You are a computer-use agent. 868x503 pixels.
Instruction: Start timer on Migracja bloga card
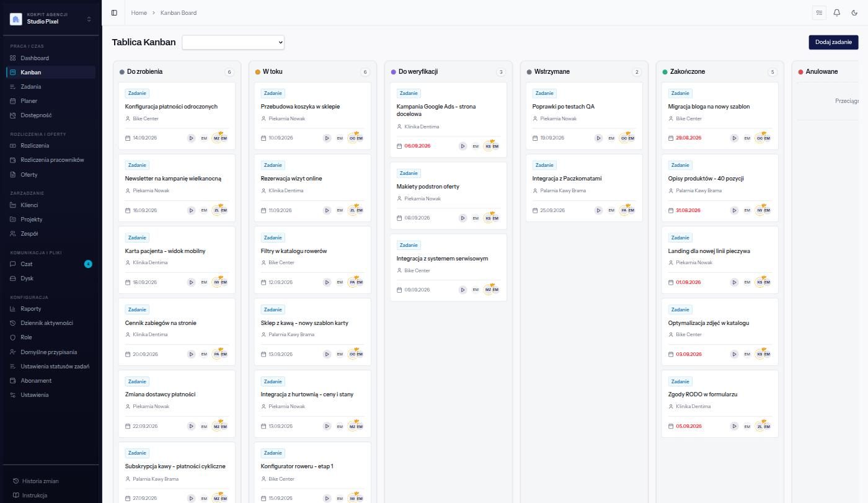coord(735,138)
